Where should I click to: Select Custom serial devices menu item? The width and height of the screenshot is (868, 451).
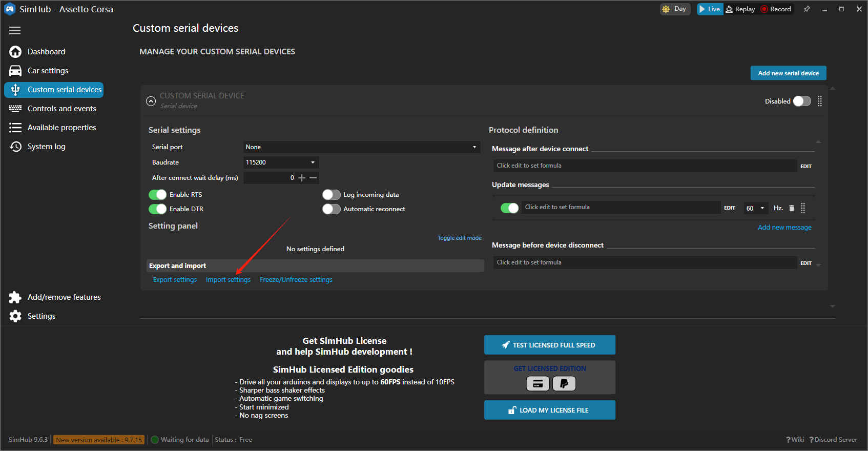click(x=54, y=90)
